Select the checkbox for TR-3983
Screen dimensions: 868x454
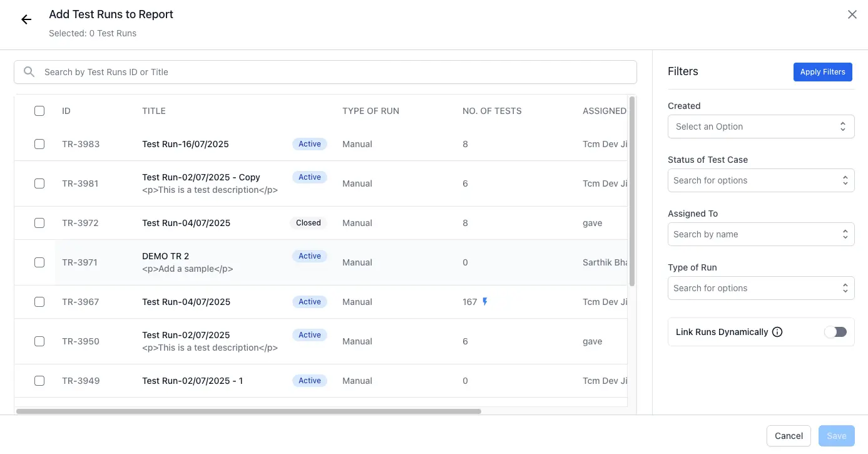coord(39,144)
